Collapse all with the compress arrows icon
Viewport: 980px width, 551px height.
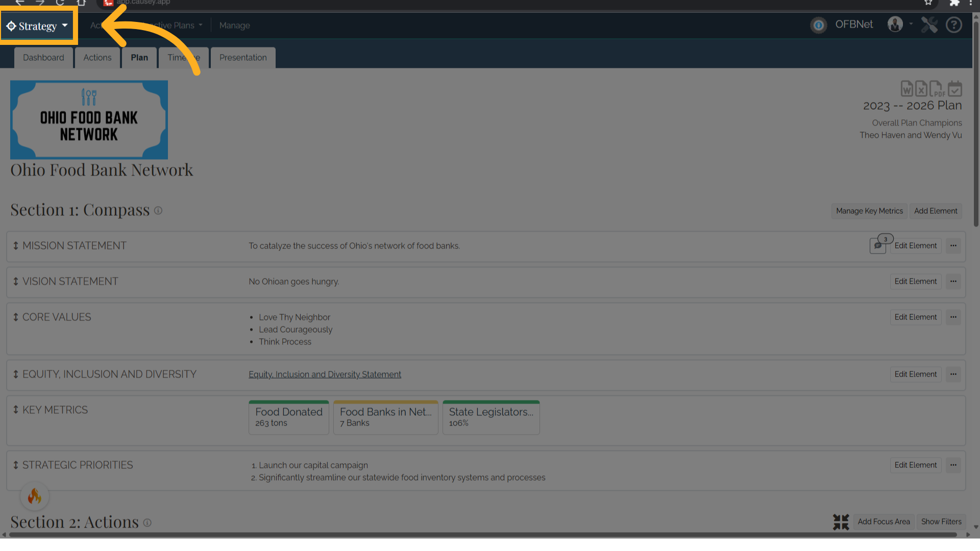[841, 522]
